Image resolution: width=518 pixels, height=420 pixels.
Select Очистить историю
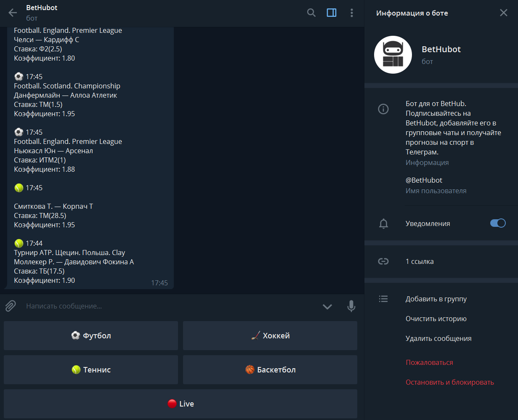(436, 319)
